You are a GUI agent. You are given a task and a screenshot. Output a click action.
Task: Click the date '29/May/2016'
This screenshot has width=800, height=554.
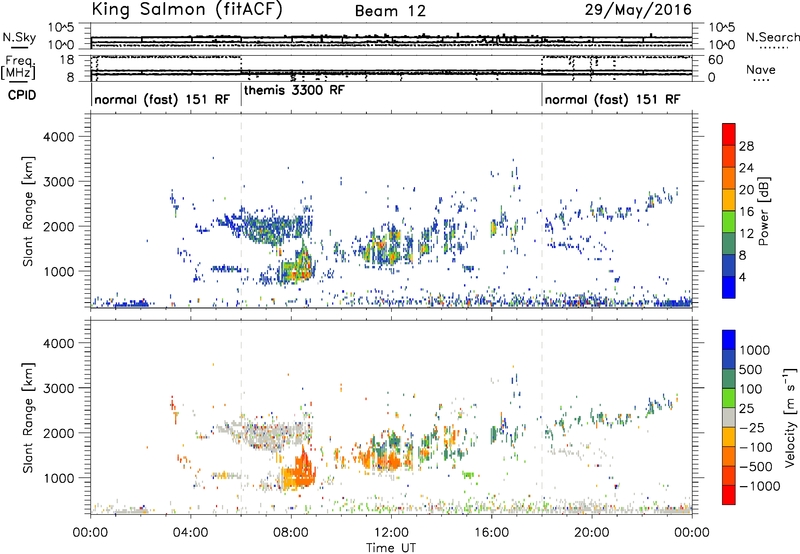click(638, 10)
